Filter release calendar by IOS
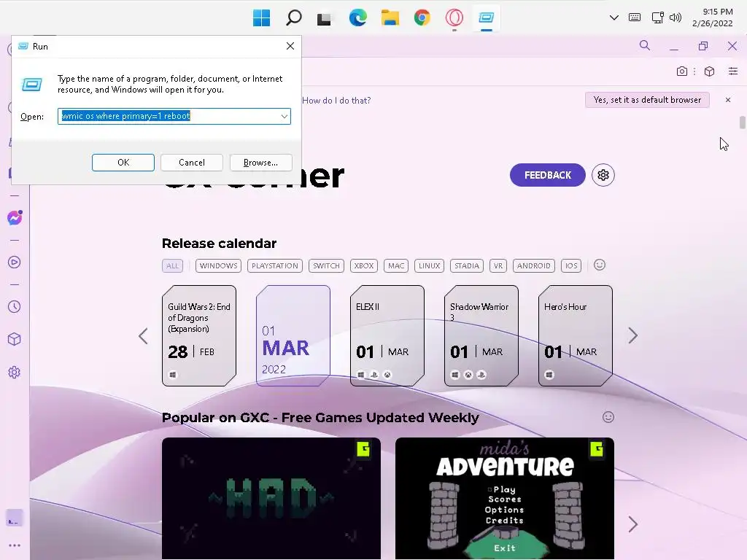 coord(571,265)
